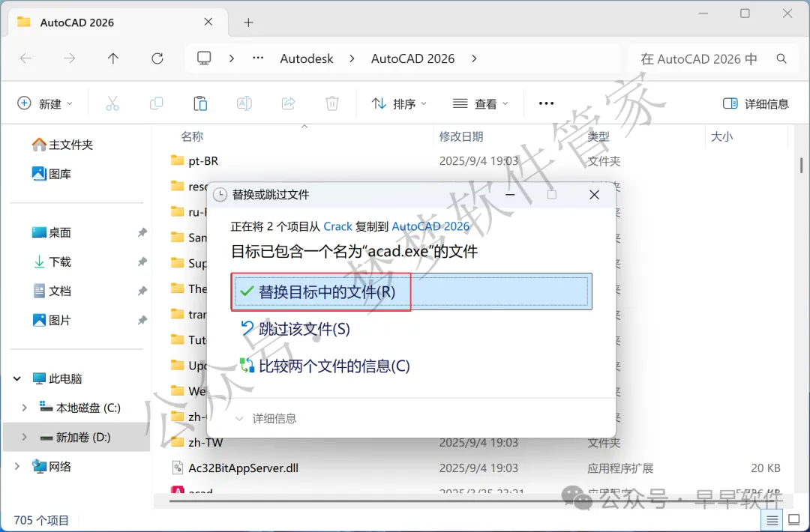Click the Forward navigation arrow
This screenshot has height=532, width=810.
click(69, 58)
